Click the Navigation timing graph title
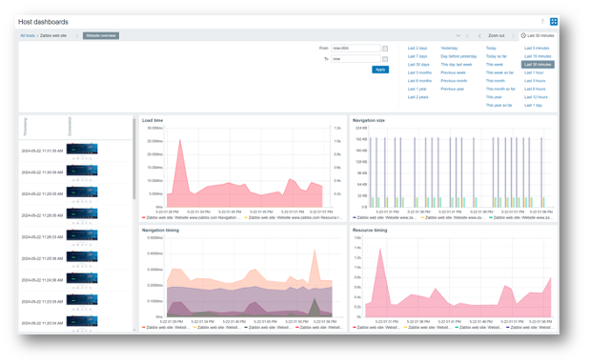This screenshot has width=589, height=364. [160, 230]
